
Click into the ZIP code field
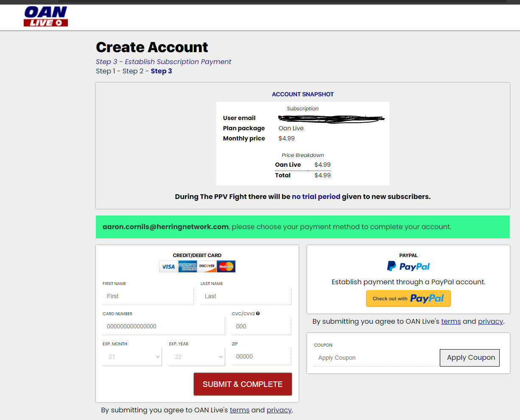pyautogui.click(x=262, y=356)
